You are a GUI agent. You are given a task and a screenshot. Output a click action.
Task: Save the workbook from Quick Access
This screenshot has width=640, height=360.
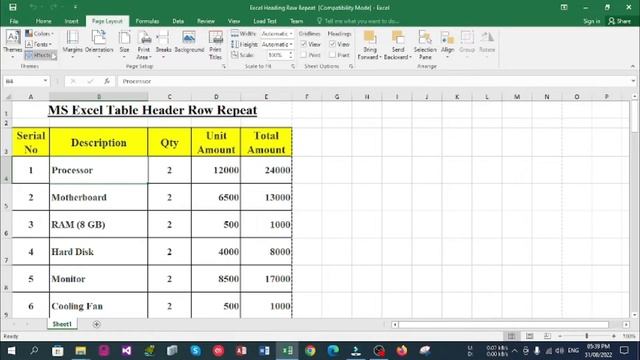[13, 7]
